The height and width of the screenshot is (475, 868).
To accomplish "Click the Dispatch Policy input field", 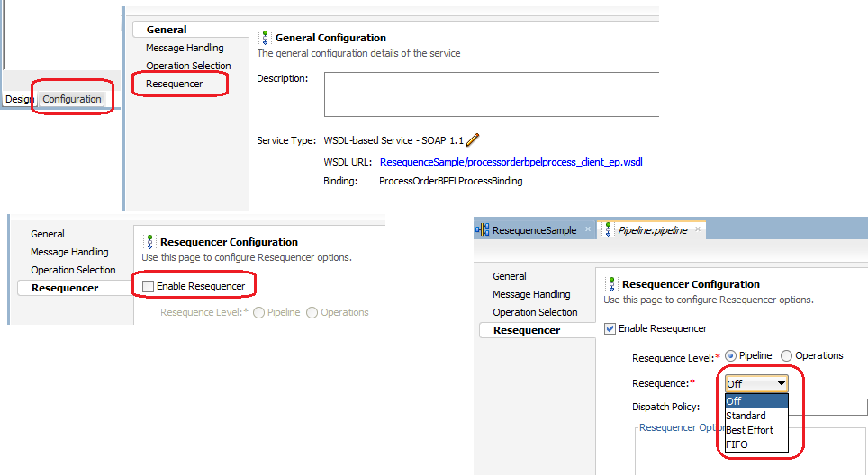I will pos(827,407).
